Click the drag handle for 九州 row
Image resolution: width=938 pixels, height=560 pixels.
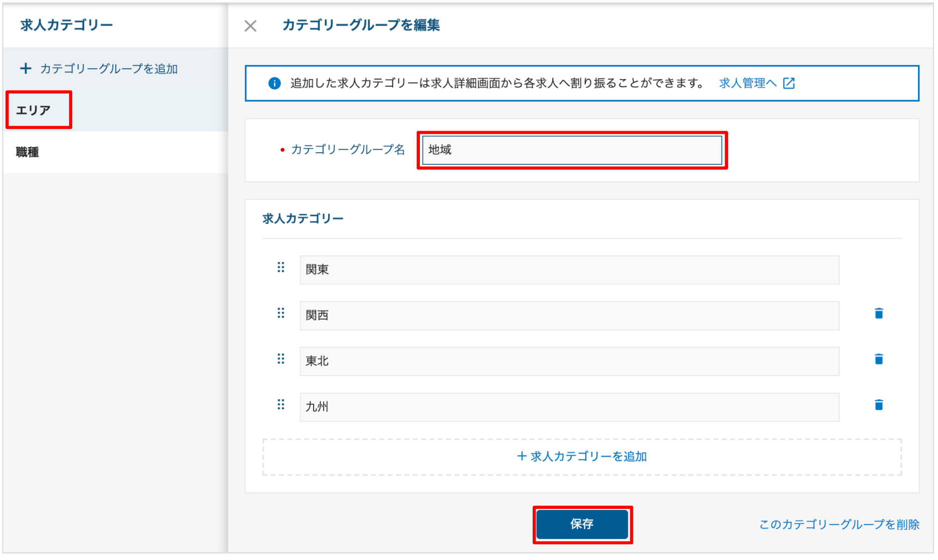(x=281, y=405)
